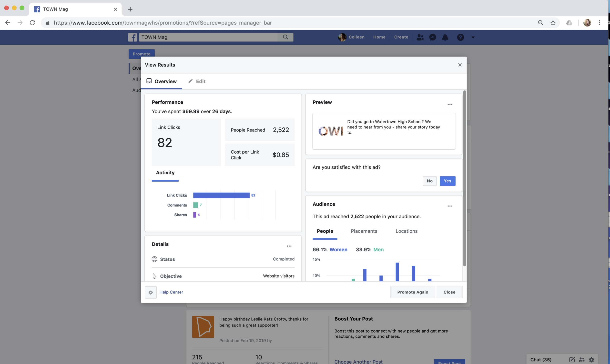610x364 pixels.
Task: Click Create in Facebook top bar
Action: click(x=401, y=37)
